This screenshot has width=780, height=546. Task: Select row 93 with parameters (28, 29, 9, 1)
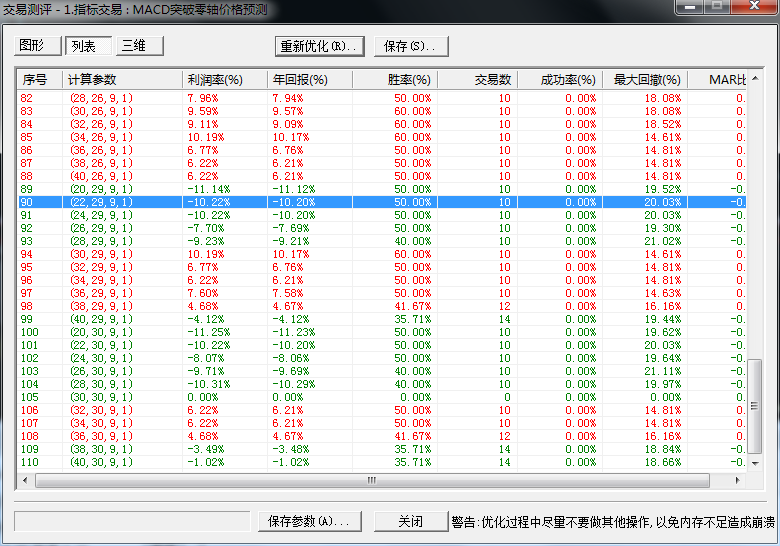382,241
